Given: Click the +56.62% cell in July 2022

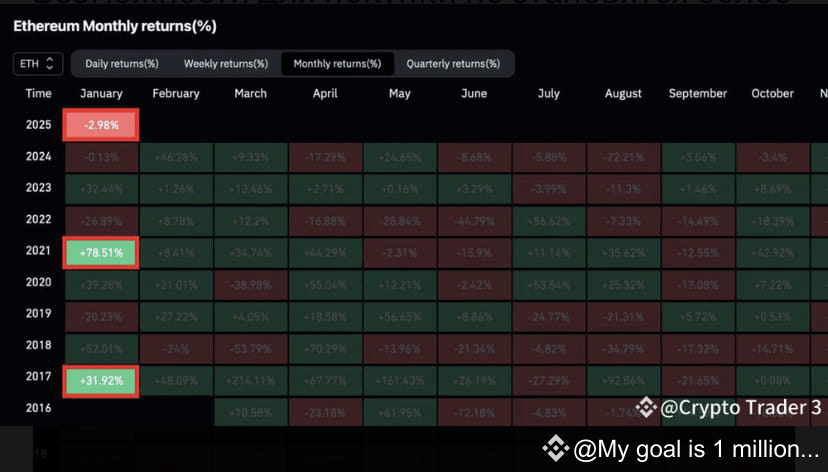Looking at the screenshot, I should click(549, 221).
